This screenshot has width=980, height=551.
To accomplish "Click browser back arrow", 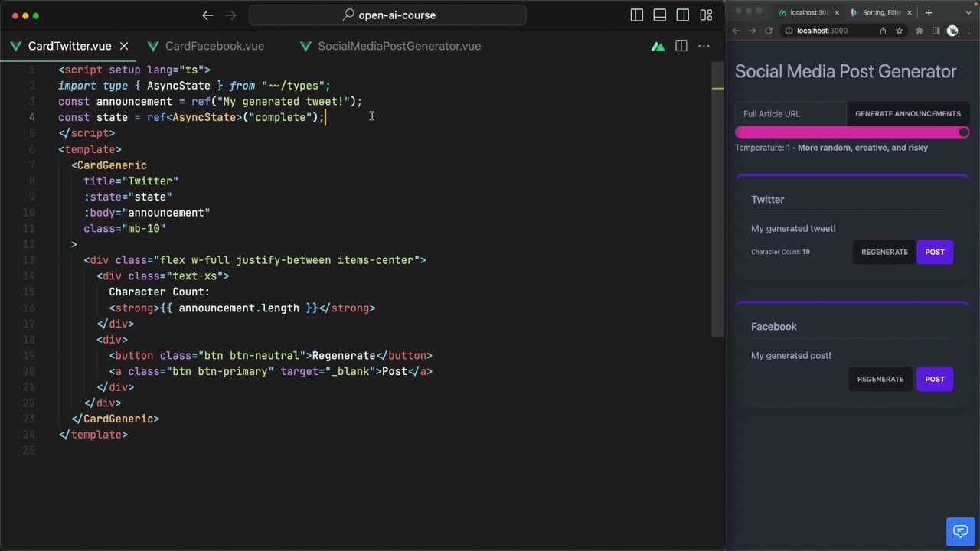I will pyautogui.click(x=736, y=31).
